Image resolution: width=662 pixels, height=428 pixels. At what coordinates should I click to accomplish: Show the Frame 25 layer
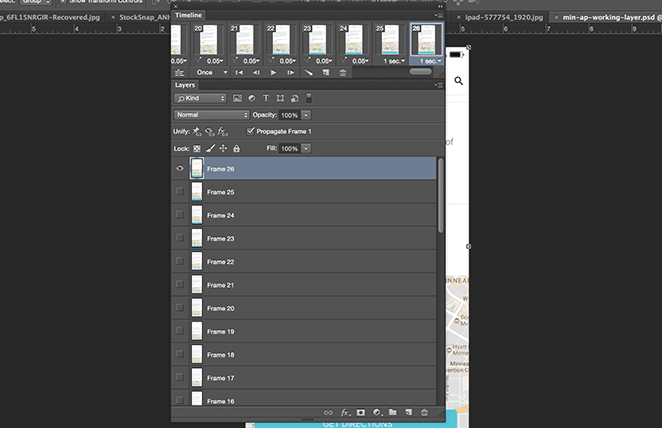(x=180, y=192)
